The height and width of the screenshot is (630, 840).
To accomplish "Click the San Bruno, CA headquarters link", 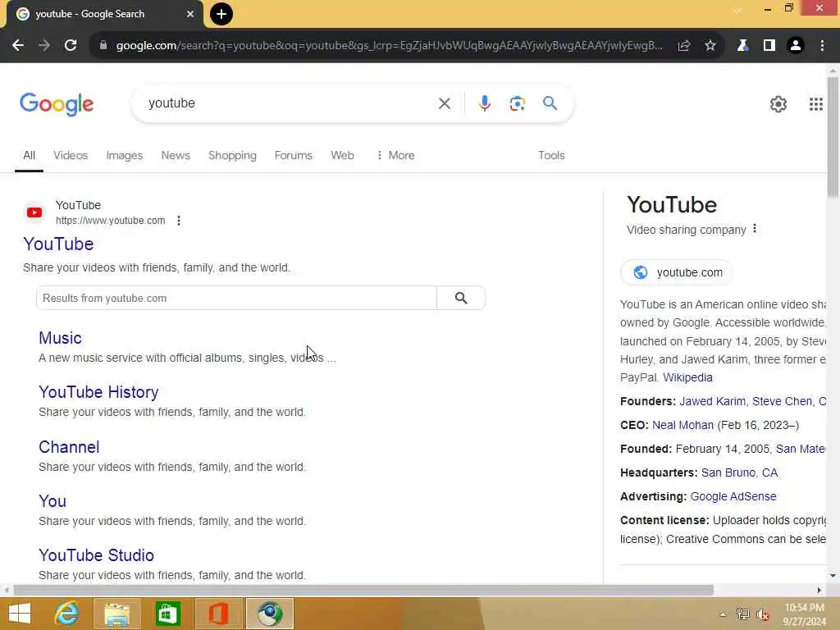I will tap(739, 473).
